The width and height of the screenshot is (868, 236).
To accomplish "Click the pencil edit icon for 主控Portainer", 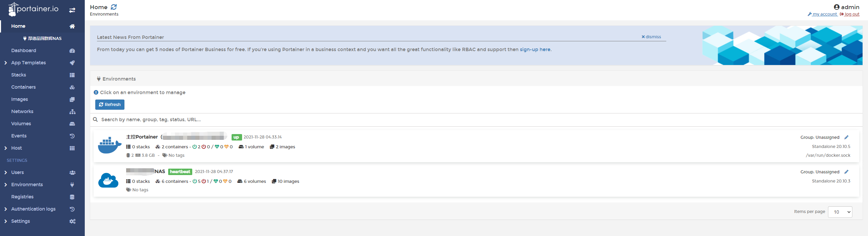I will coord(846,137).
